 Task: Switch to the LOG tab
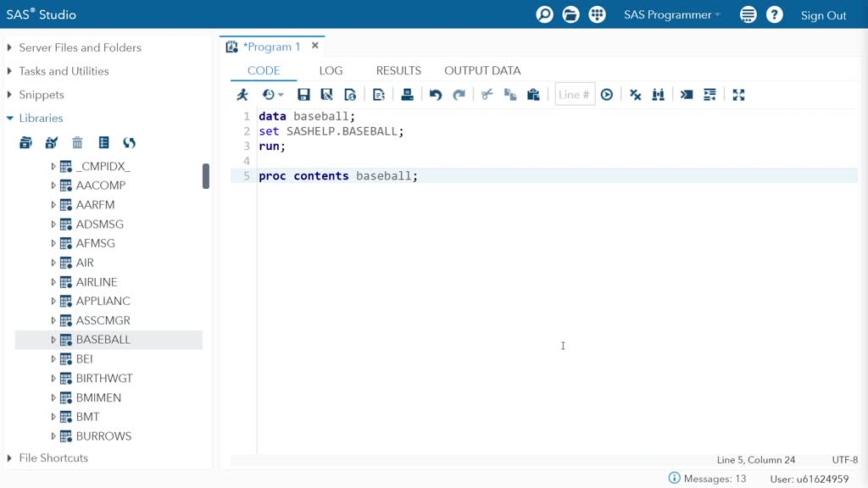tap(331, 70)
